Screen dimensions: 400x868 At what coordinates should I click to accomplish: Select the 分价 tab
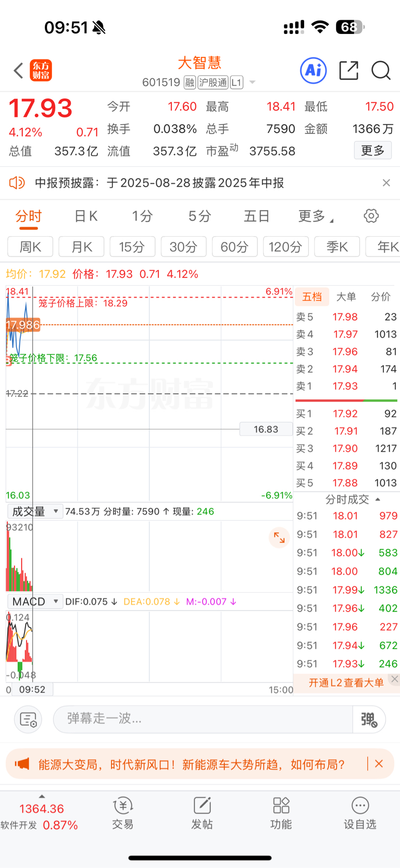tap(381, 297)
